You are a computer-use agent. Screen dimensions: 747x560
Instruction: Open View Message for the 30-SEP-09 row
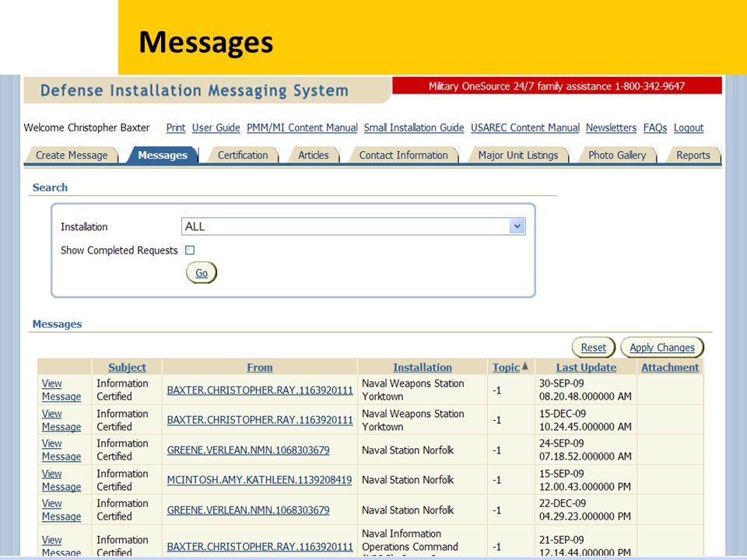click(x=61, y=390)
